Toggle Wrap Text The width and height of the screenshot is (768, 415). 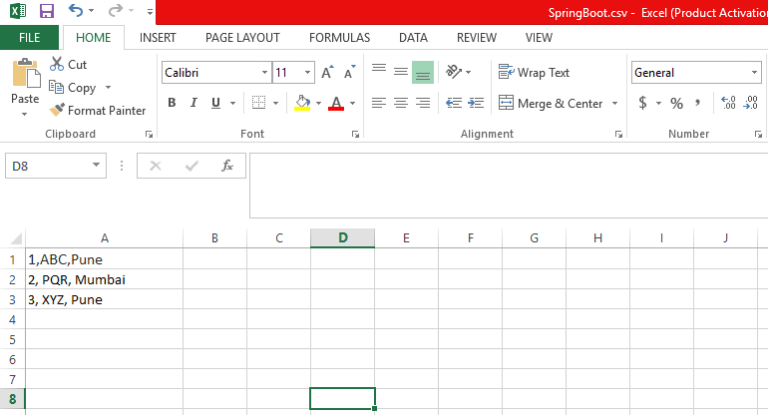(x=534, y=73)
